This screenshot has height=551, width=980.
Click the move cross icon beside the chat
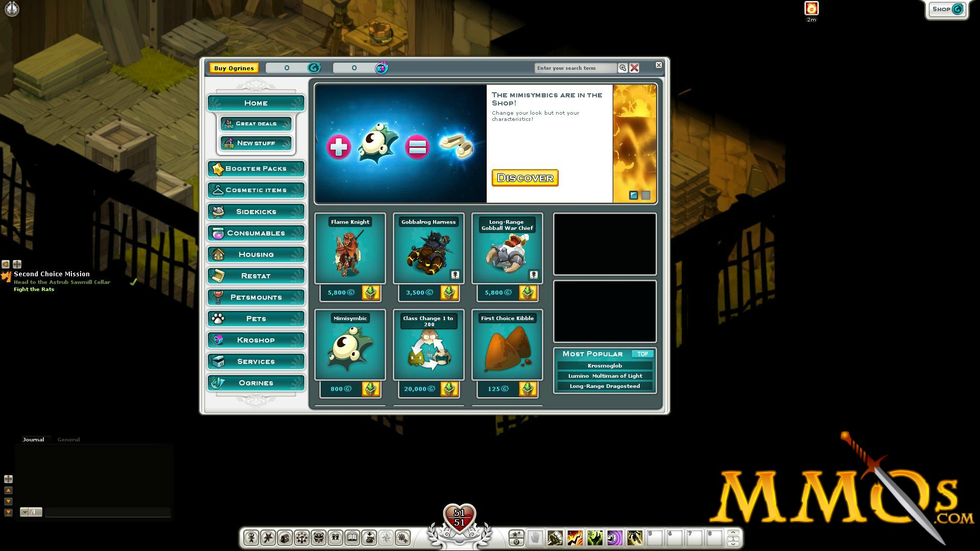point(8,479)
